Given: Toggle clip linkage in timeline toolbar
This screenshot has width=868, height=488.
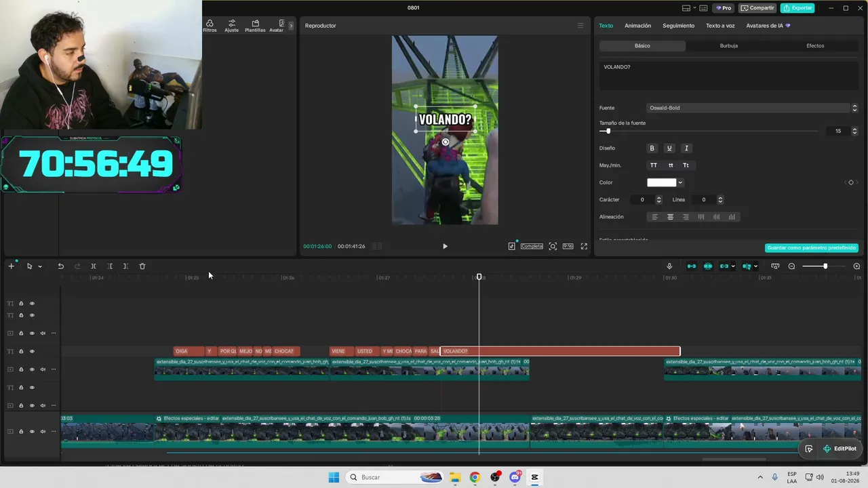Looking at the screenshot, I should tap(724, 266).
